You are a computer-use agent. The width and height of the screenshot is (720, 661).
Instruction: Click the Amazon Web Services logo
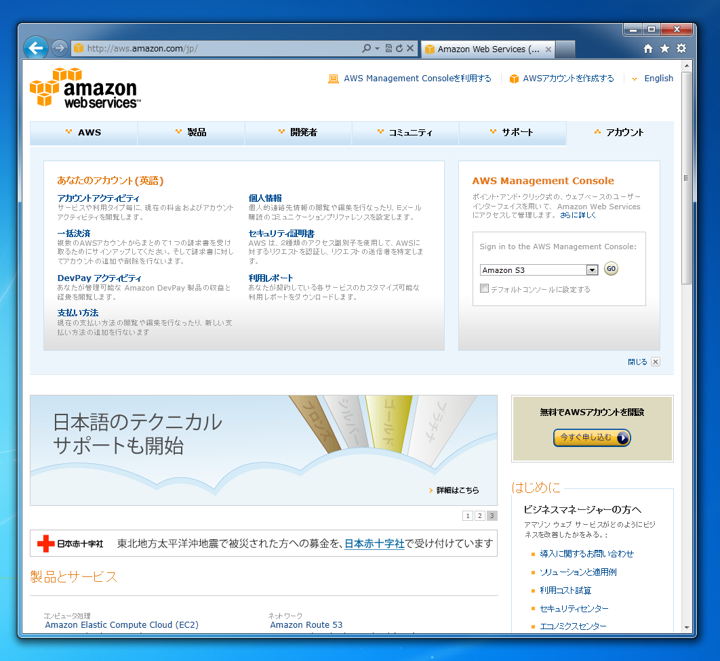(84, 87)
